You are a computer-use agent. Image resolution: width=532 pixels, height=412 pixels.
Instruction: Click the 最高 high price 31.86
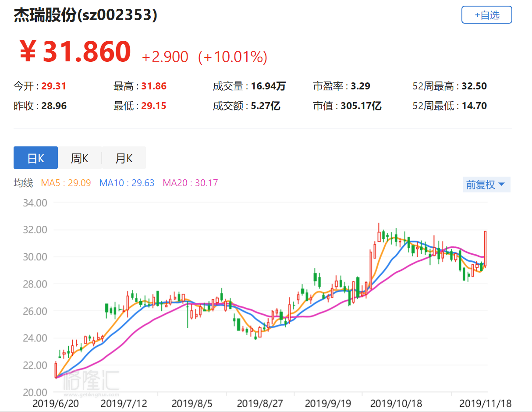pos(154,86)
